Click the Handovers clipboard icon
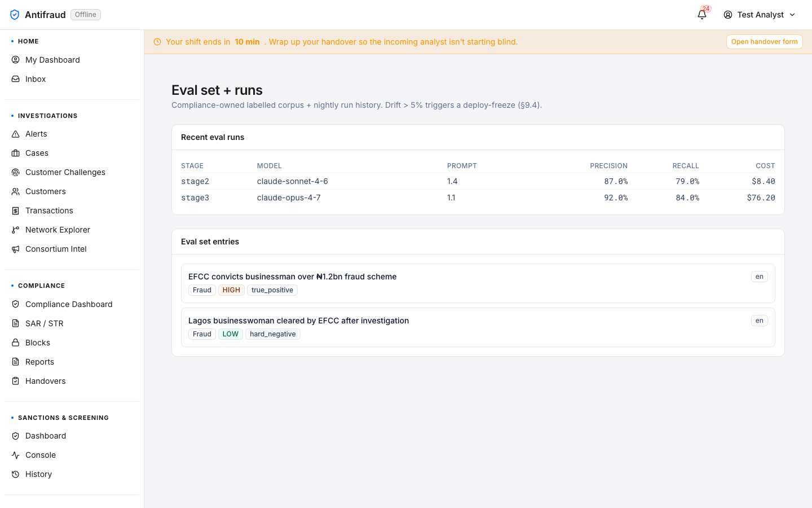812x508 pixels. pos(16,381)
